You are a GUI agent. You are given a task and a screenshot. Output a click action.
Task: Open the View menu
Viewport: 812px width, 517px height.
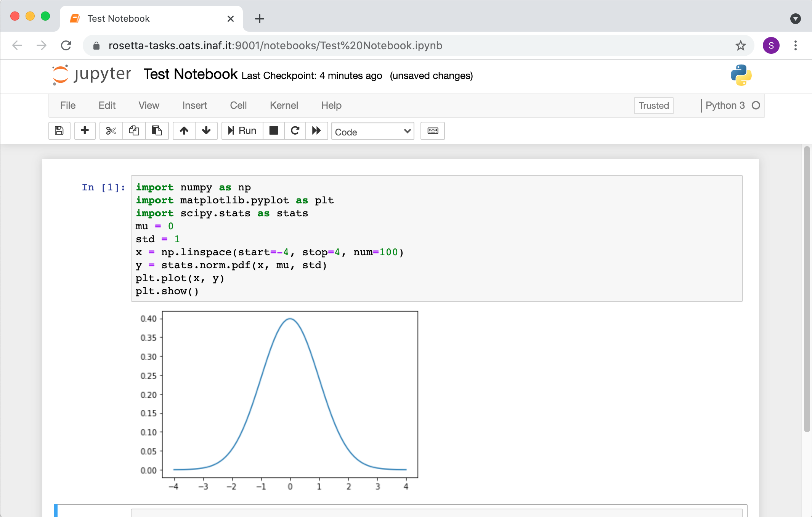pos(149,105)
